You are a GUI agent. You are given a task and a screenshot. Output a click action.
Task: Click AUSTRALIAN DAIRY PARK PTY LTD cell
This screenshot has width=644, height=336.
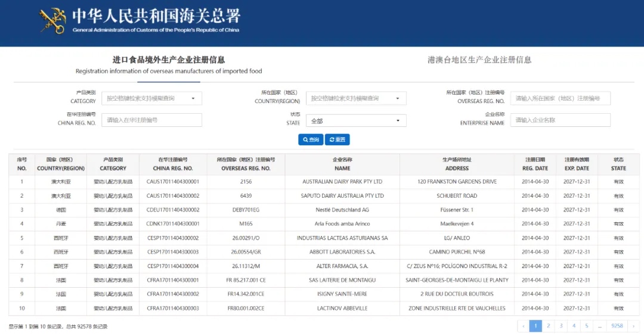(342, 182)
